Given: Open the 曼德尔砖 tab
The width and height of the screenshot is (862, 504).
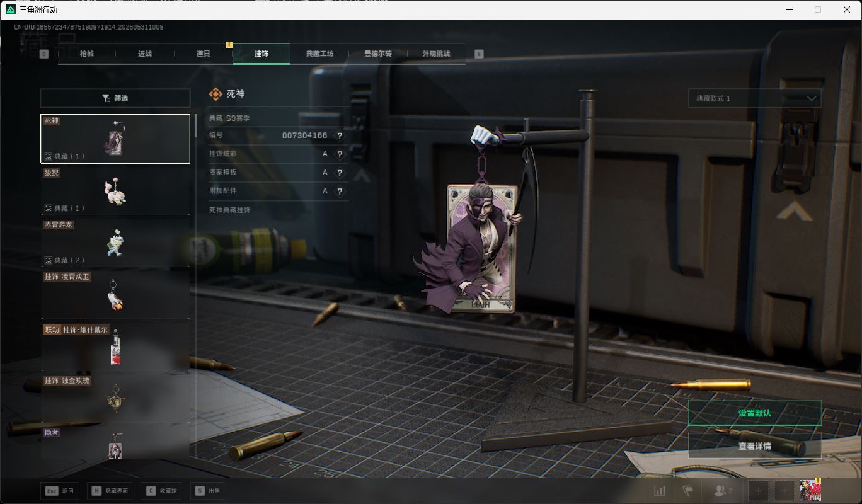Looking at the screenshot, I should click(x=378, y=54).
